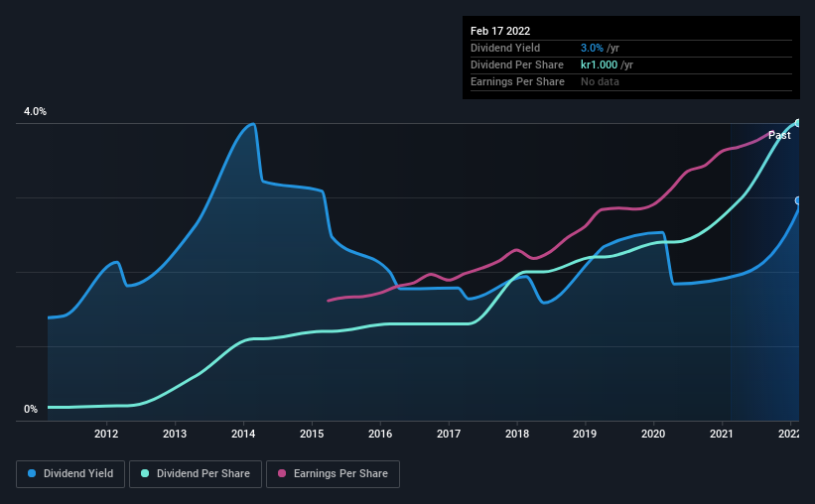This screenshot has width=815, height=504.
Task: Click the 2020 x-axis label
Action: tap(653, 434)
